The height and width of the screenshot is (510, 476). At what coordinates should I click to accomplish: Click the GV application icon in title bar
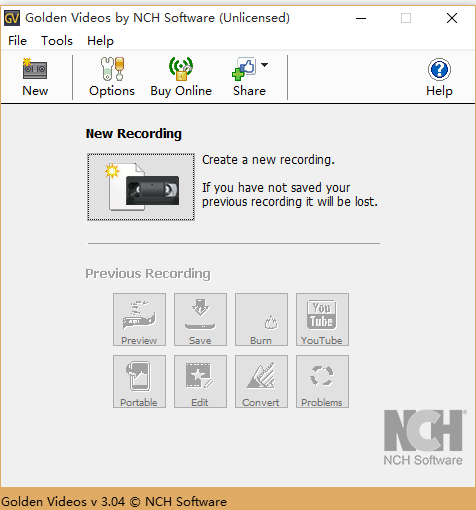12,18
